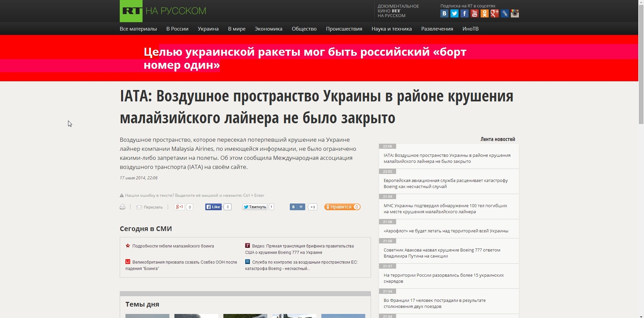644x318 pixels.
Task: Open Служба по контролю за воздушным пространством link
Action: coord(302,265)
